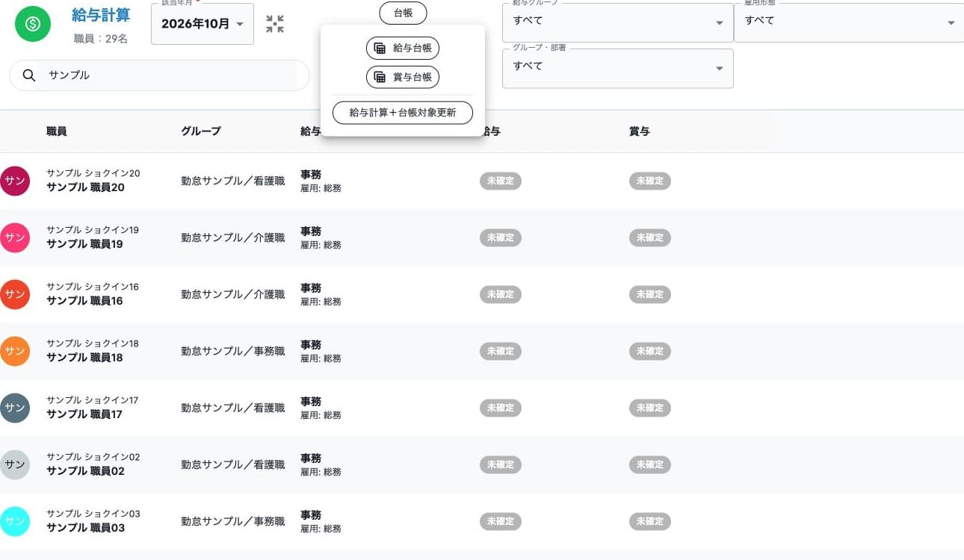Click the 職員：29名 count label
This screenshot has height=560, width=964.
pos(101,38)
